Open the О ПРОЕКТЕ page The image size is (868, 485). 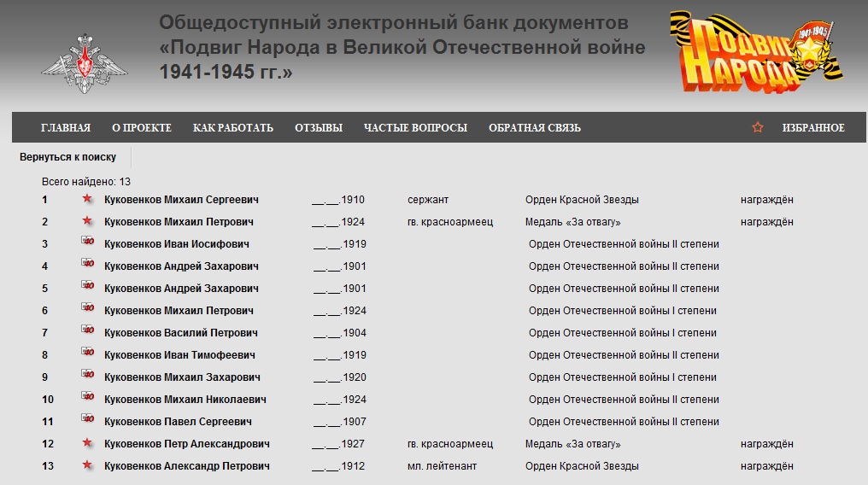[x=142, y=128]
